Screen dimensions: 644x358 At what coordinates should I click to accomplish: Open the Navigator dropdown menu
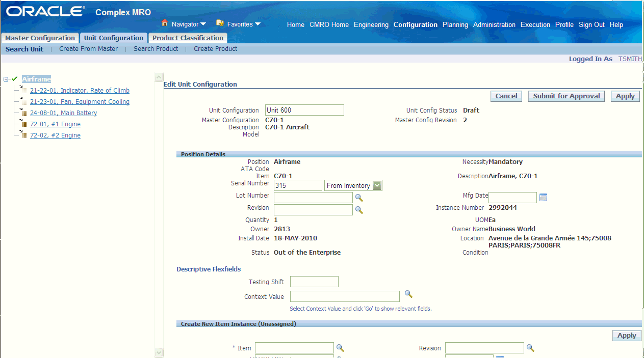point(189,24)
